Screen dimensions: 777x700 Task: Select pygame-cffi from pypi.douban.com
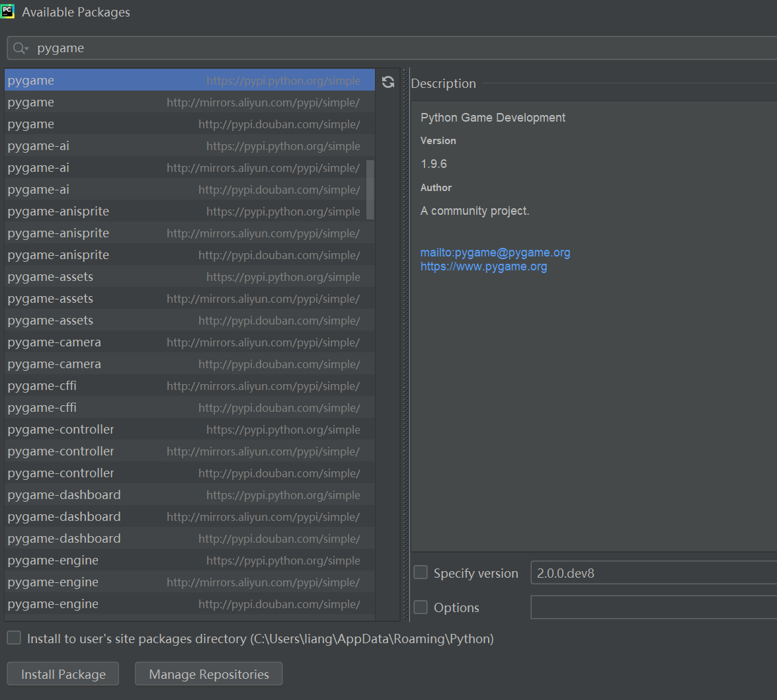point(190,407)
